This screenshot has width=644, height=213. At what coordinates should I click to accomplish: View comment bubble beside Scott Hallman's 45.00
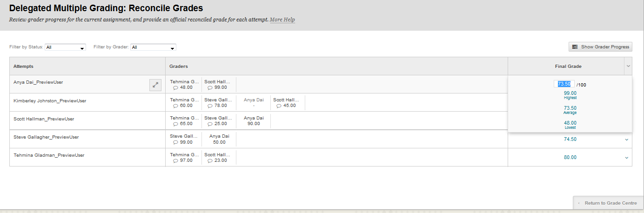pos(279,106)
